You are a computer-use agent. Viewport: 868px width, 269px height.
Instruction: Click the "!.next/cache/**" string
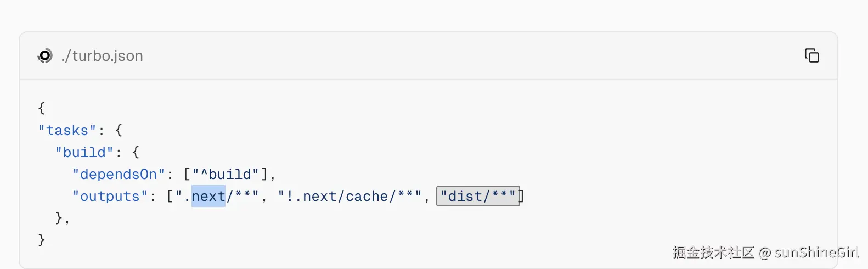click(350, 197)
